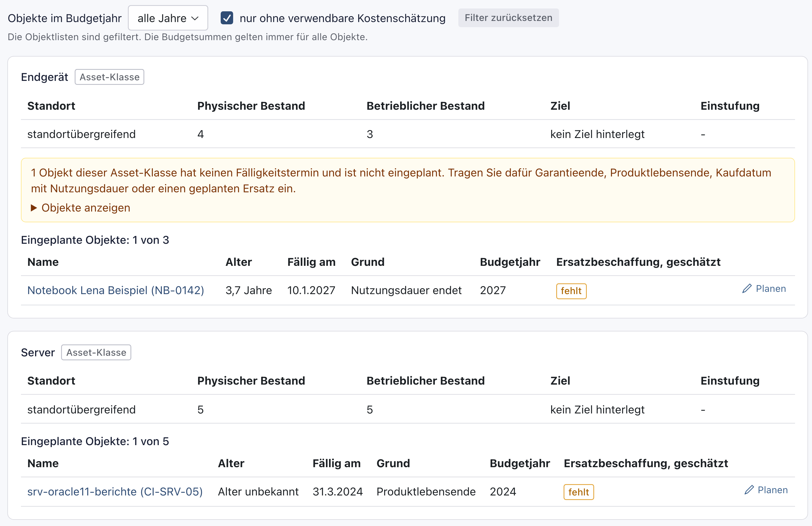Viewport: 812px width, 526px height.
Task: Click 'fehlt' badge in srv-oracle11 row
Action: 579,492
